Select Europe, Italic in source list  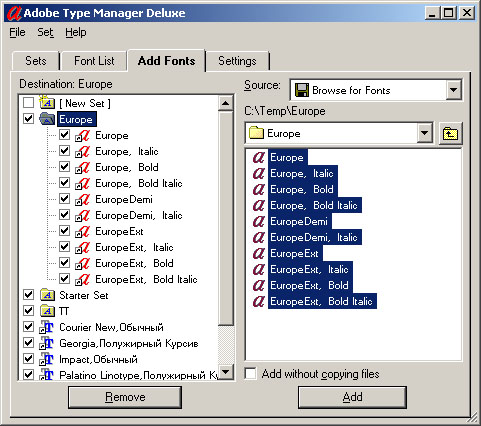click(302, 173)
